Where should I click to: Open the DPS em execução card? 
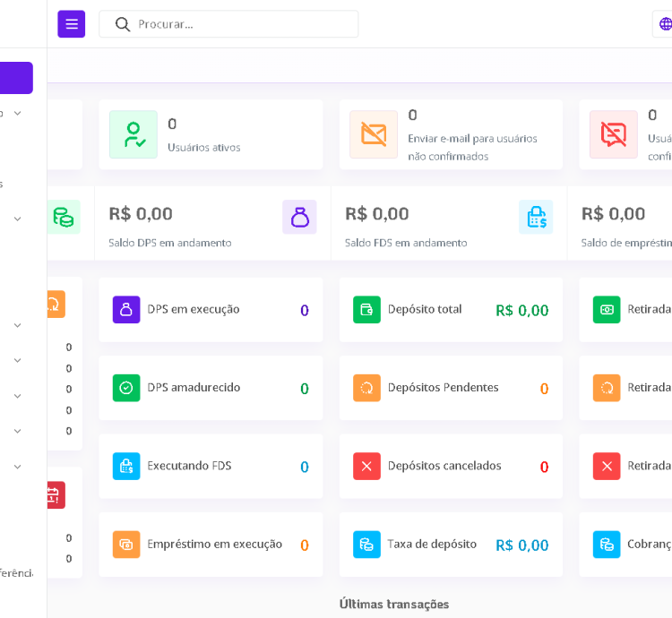click(x=211, y=310)
